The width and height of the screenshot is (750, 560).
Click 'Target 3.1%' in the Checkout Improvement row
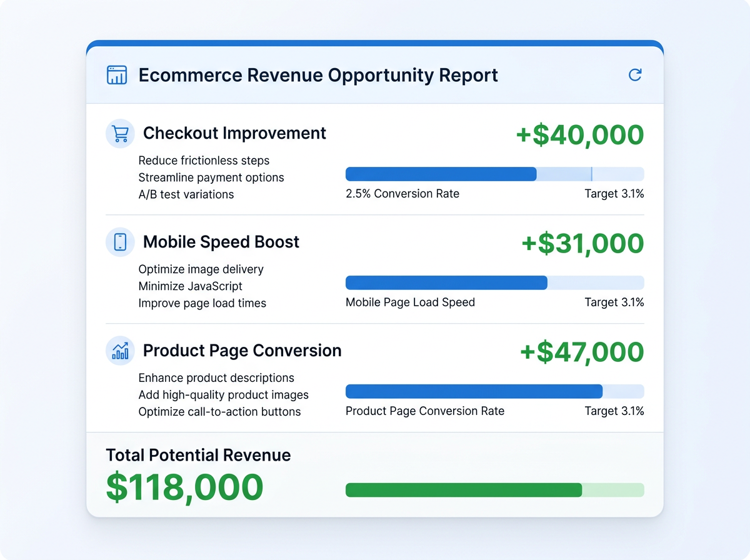[x=614, y=194]
